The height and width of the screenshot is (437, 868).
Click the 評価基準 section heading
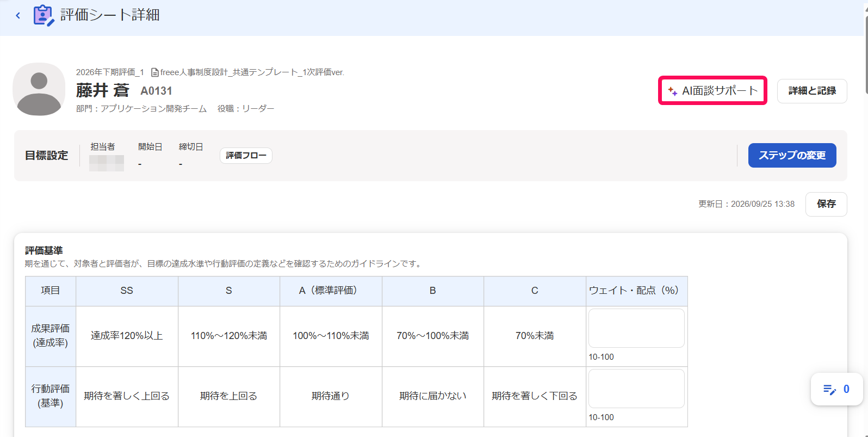pos(44,250)
